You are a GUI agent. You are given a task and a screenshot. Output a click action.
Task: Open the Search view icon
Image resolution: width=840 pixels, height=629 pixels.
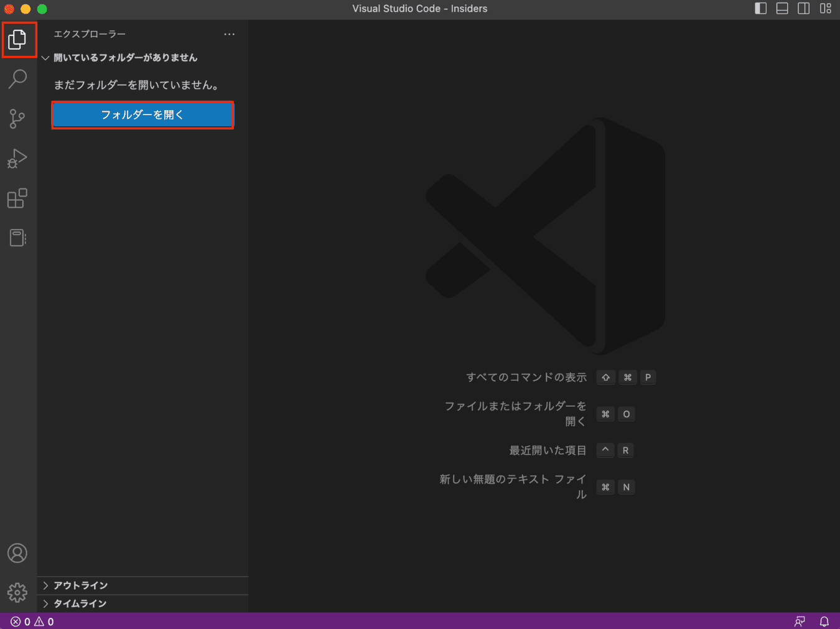pos(17,79)
